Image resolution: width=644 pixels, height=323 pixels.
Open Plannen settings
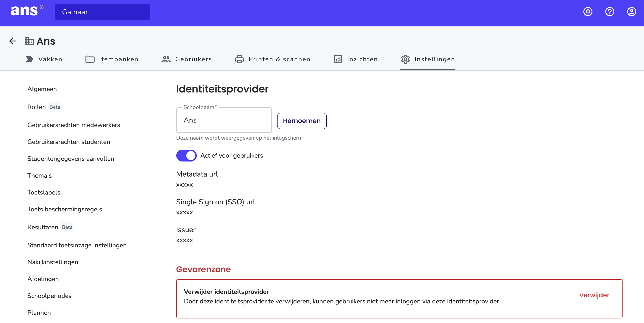coord(39,313)
